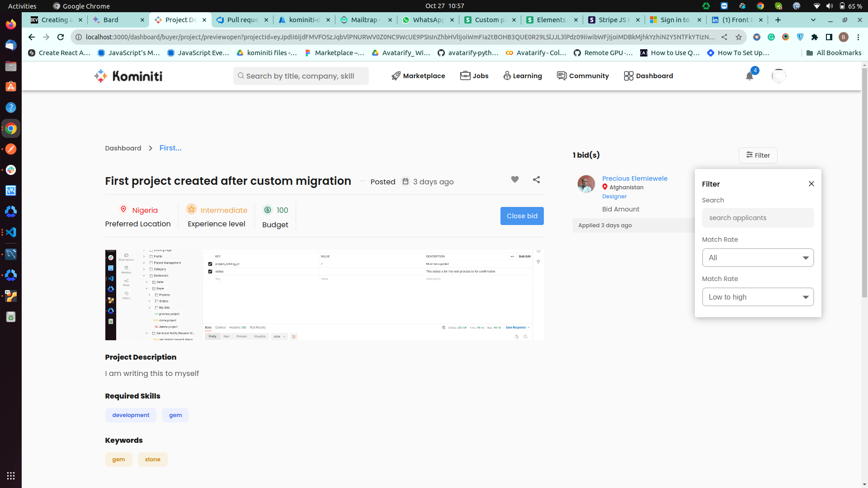Click Precious Elemiewele's profile picture

pyautogui.click(x=586, y=184)
